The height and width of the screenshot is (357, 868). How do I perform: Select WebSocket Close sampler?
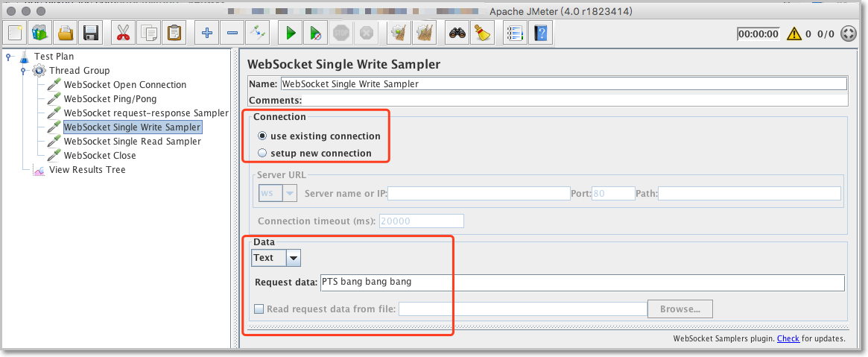tap(100, 156)
